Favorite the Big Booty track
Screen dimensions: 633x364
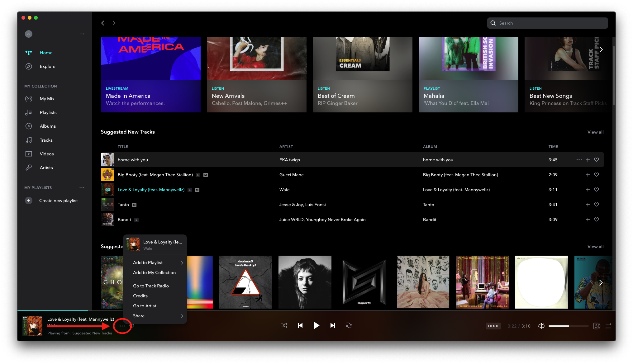[x=597, y=175]
